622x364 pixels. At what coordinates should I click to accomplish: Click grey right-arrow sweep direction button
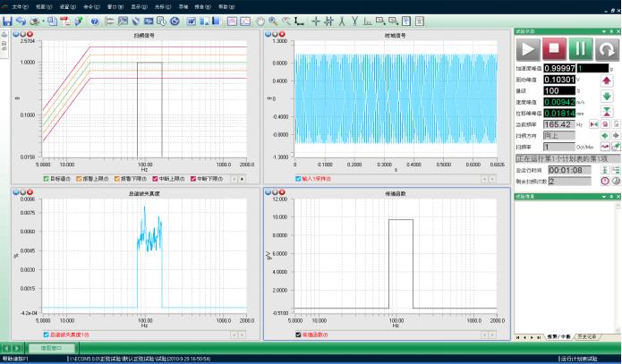616,136
